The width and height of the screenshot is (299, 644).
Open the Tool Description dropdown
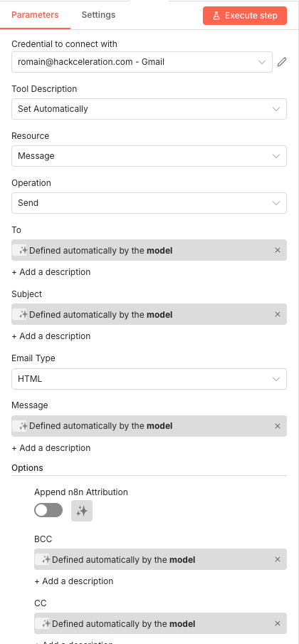coord(149,109)
